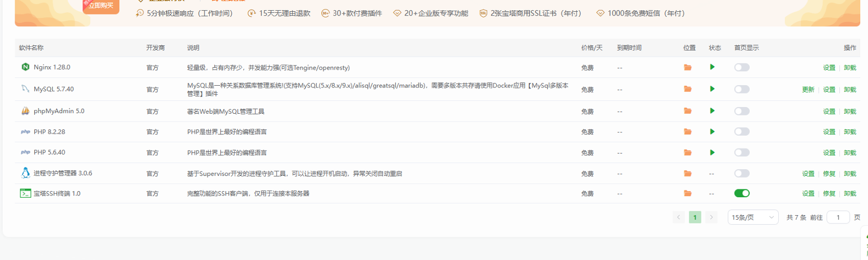Screen dimensions: 868x260
Task: Click the Nginx 1.28.0 logo icon
Action: (x=25, y=67)
